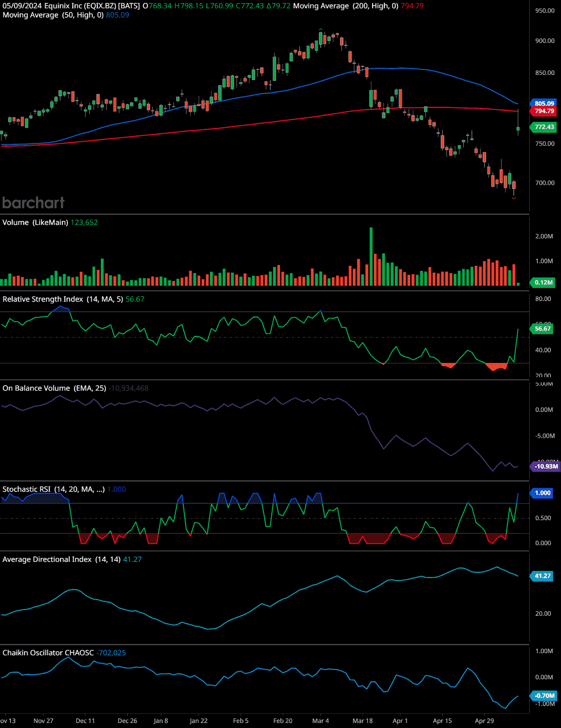Click the Dec 26 date label
Viewport: 561px width, 728px height.
[128, 721]
